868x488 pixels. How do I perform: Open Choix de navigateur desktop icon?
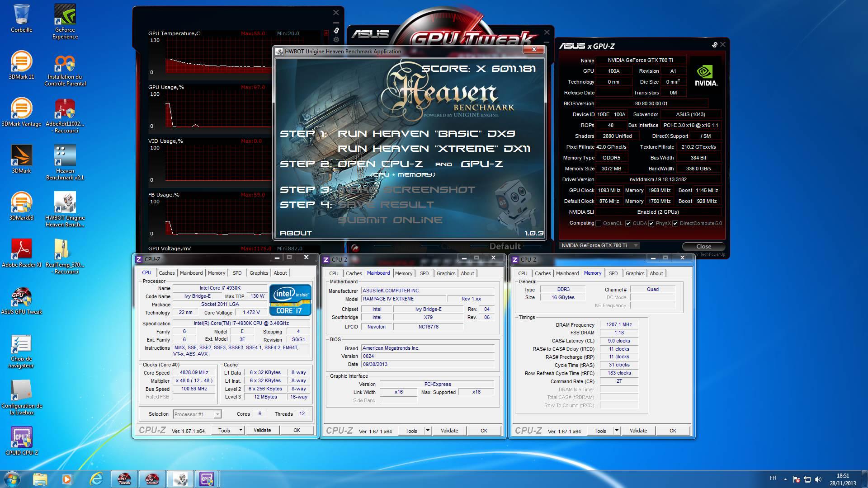point(21,351)
